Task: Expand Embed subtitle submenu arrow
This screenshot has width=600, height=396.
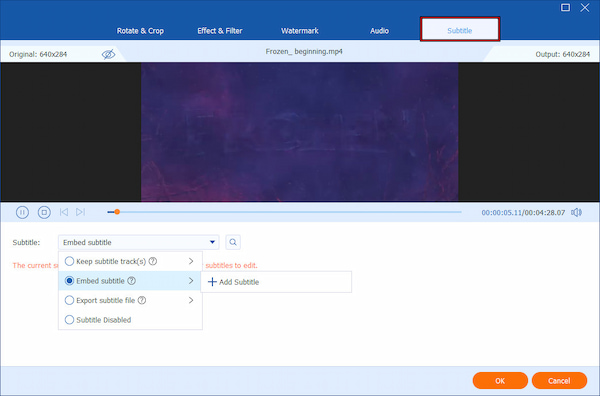Action: [191, 281]
